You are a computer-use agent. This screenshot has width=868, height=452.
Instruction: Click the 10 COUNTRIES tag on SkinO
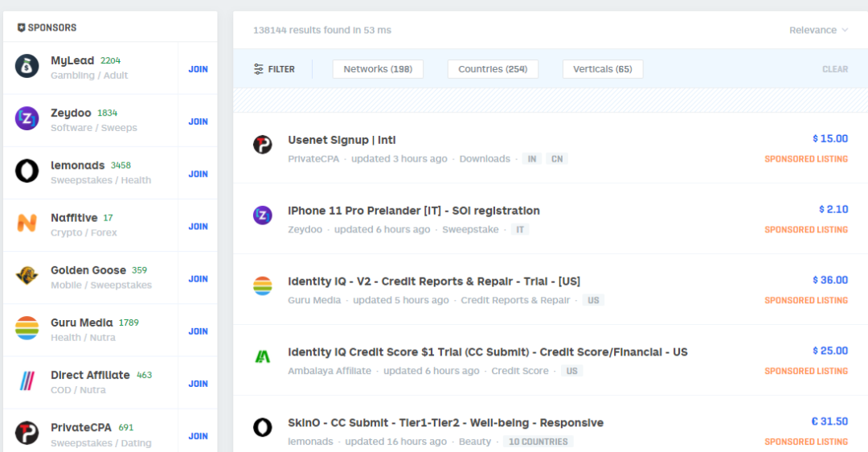tap(538, 442)
